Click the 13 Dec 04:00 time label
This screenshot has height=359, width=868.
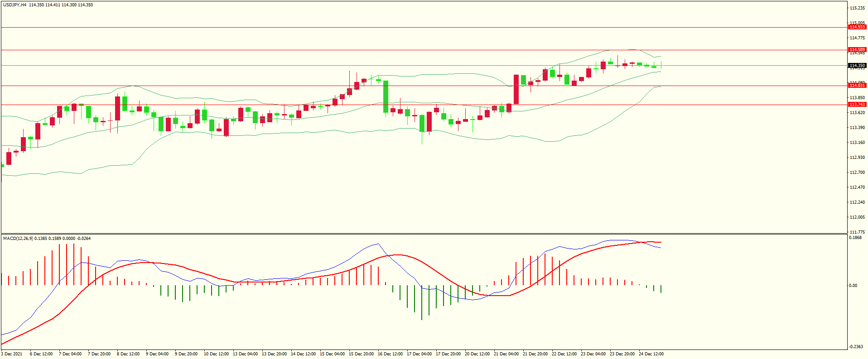point(245,354)
